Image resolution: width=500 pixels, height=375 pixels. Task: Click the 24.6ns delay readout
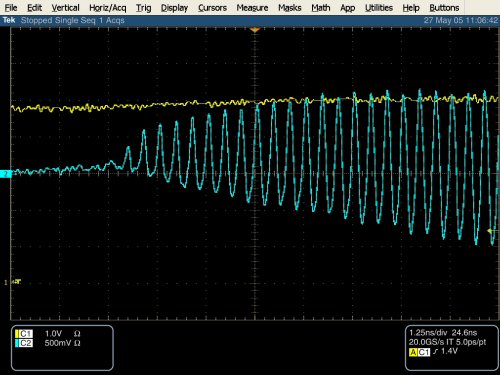[464, 333]
